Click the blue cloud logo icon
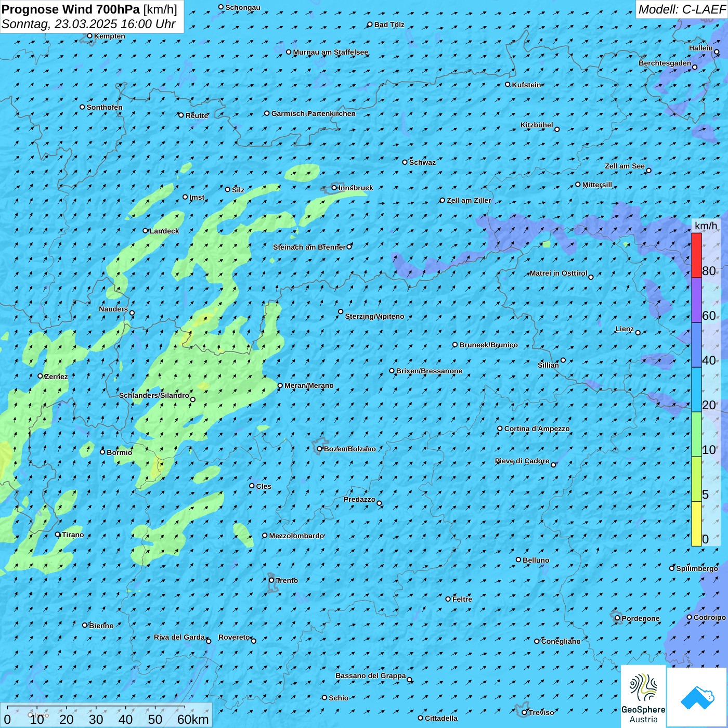The image size is (728, 728). (697, 697)
